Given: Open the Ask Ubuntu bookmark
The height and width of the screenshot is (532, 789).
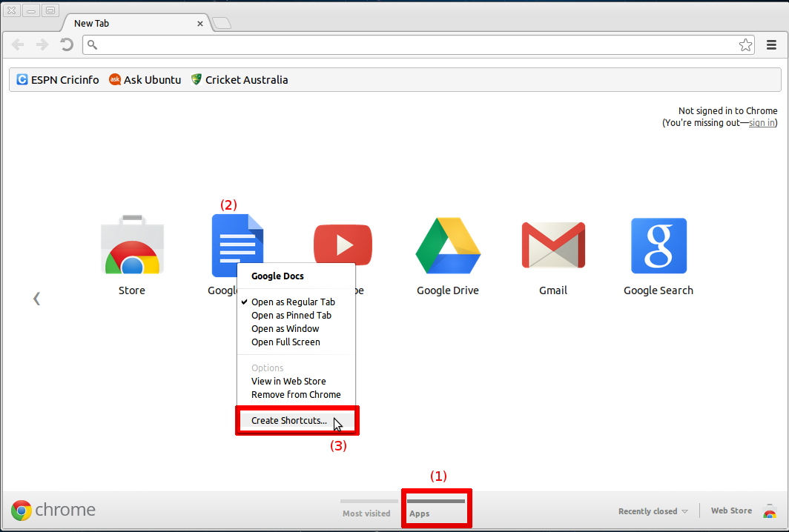Looking at the screenshot, I should pos(145,79).
